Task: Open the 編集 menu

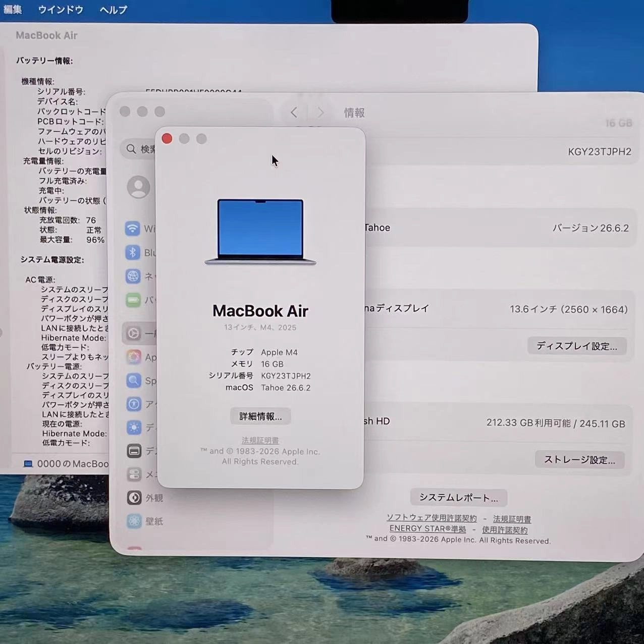Action: (13, 10)
